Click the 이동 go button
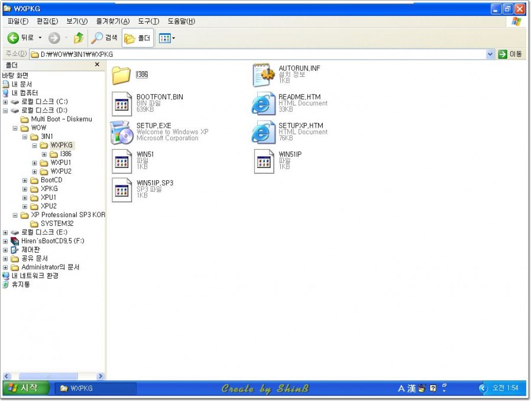This screenshot has width=532, height=401. click(510, 54)
